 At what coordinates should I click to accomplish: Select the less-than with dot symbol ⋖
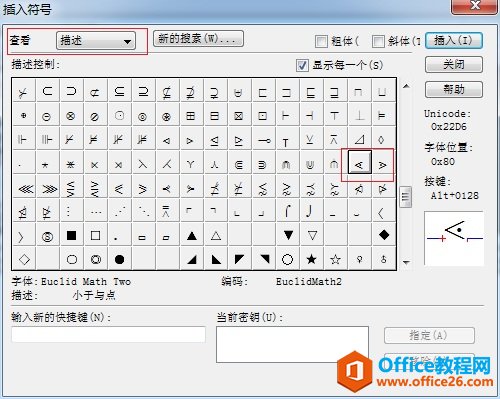(360, 162)
